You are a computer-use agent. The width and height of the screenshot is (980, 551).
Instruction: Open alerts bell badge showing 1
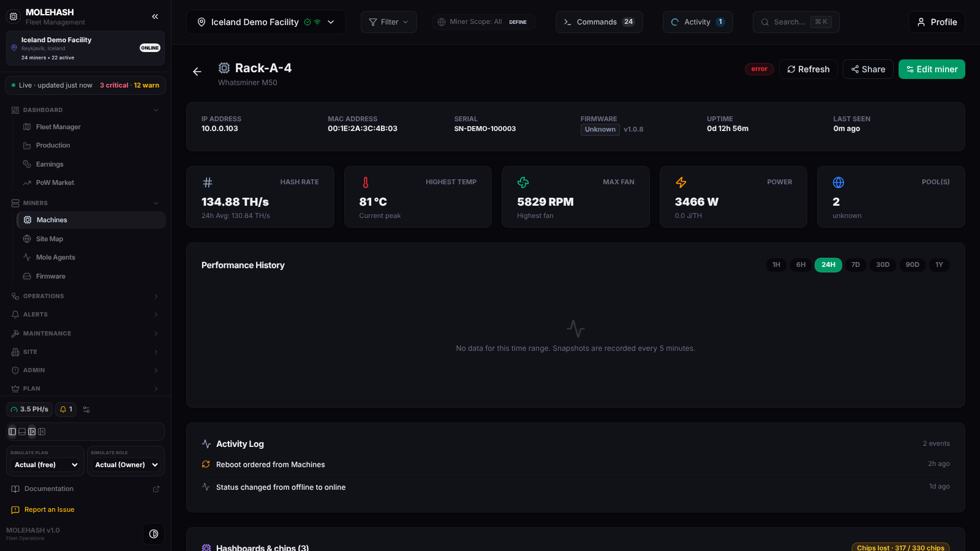[66, 410]
